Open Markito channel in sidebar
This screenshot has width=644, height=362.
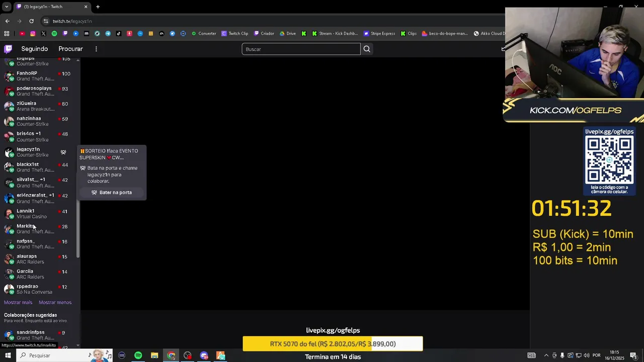[x=39, y=229]
